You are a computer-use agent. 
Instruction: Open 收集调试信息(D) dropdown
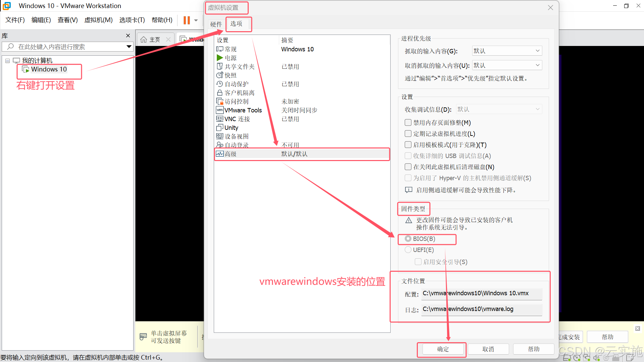point(499,109)
